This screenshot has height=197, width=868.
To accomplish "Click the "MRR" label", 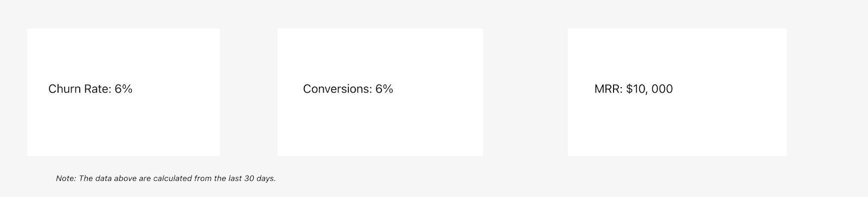I will click(x=607, y=89).
